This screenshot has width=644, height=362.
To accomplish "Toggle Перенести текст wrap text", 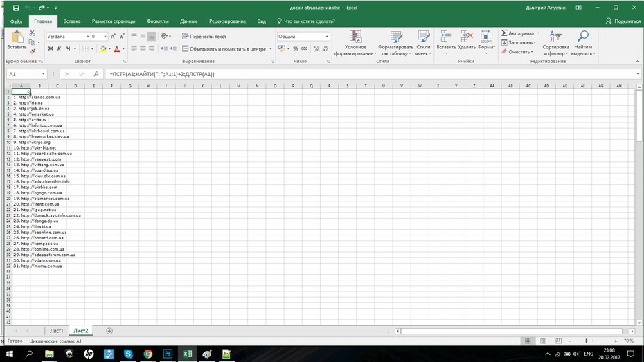I will pyautogui.click(x=204, y=37).
